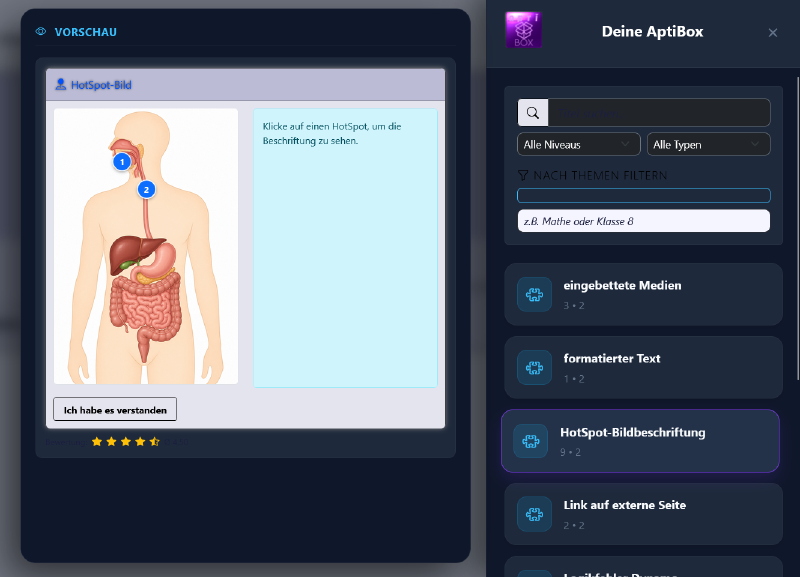This screenshot has height=577, width=800.
Task: Click the VORSCHAU heading text
Action: (x=86, y=32)
